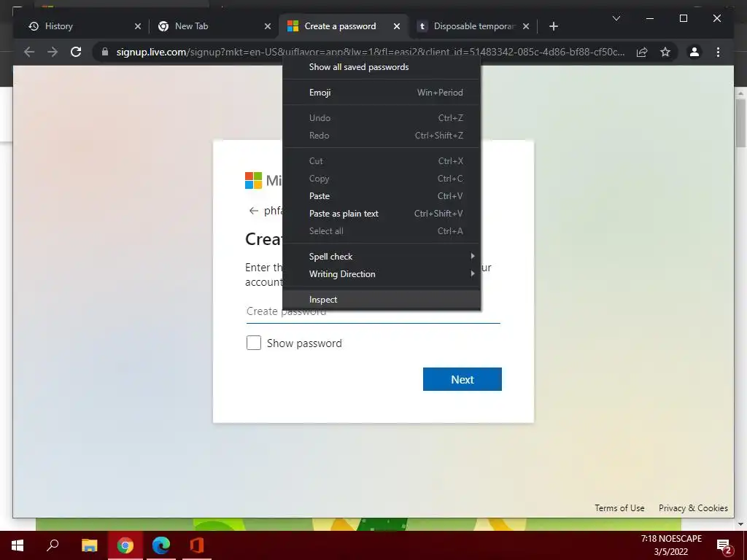Click the page vertical scrollbar thumb
747x560 pixels.
tap(740, 123)
